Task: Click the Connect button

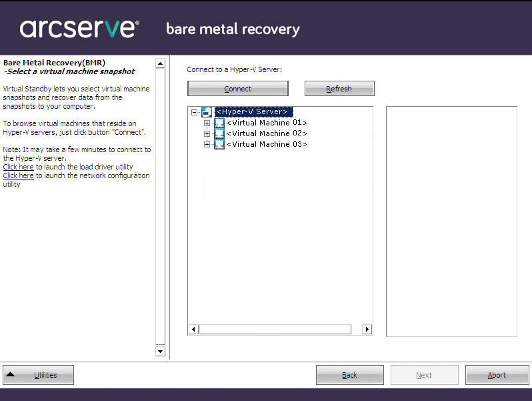Action: tap(238, 89)
